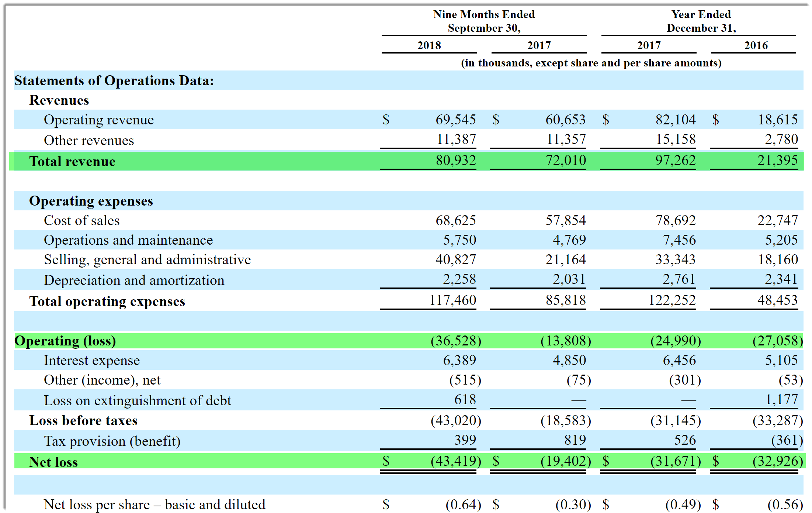Viewport: 812px width, 513px height.
Task: Select cost of sales value 78,692
Action: tap(676, 220)
